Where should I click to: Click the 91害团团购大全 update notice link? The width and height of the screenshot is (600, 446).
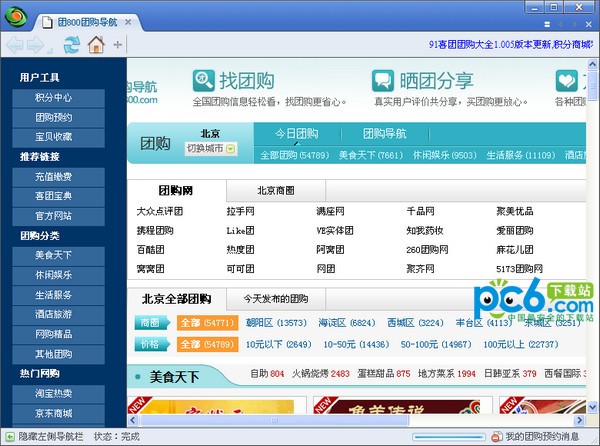click(511, 45)
